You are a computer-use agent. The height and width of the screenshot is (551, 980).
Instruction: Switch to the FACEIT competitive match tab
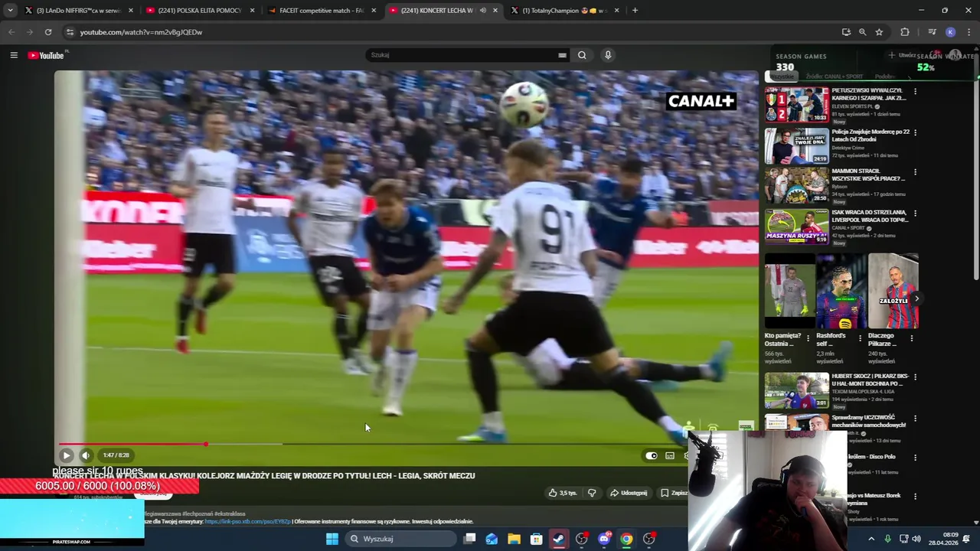coord(322,11)
